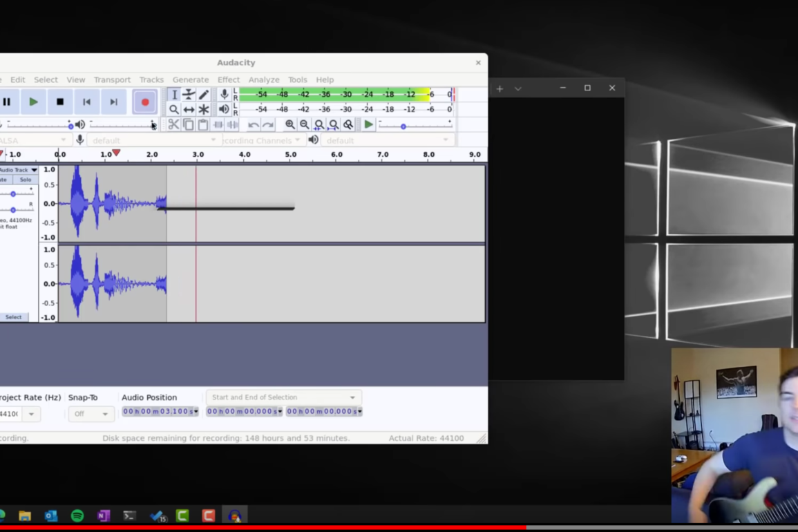Open the Generate menu
798x532 pixels.
(x=191, y=80)
